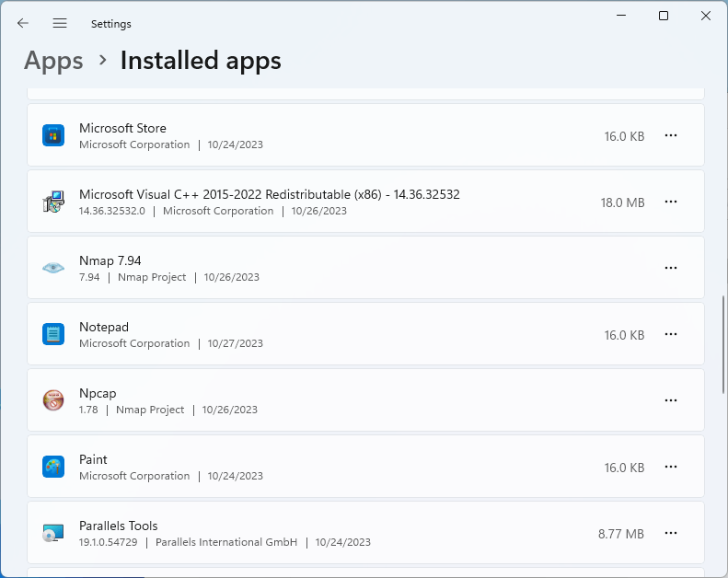Click the Npcap app icon

[53, 400]
